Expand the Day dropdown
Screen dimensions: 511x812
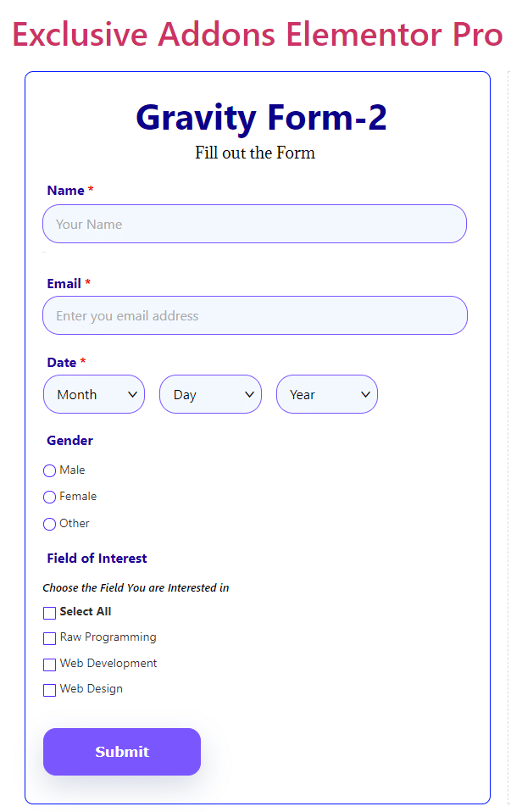[x=210, y=394]
